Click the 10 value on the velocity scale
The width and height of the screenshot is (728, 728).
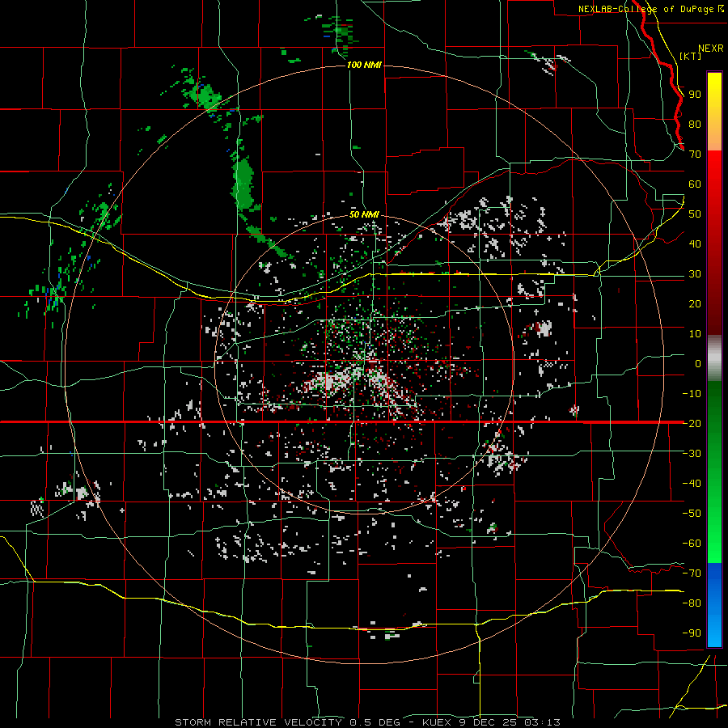[x=695, y=334]
